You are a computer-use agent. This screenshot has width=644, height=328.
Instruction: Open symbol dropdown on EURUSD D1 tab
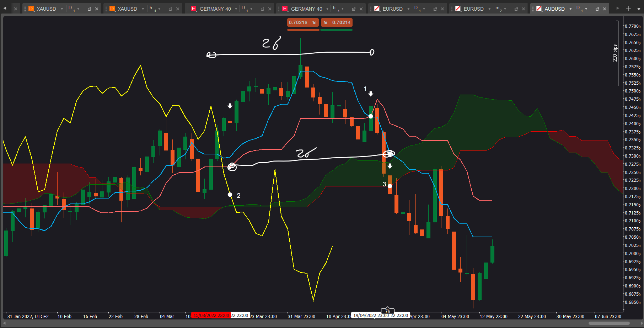click(x=408, y=9)
